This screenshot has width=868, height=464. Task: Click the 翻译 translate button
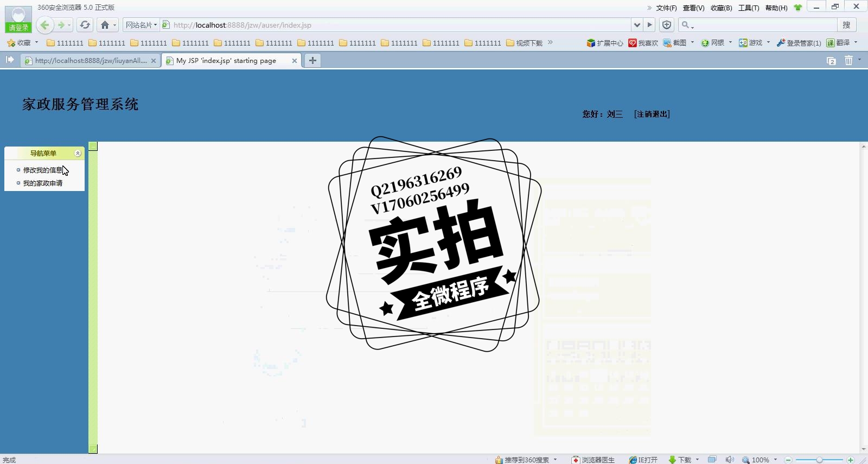coord(838,42)
